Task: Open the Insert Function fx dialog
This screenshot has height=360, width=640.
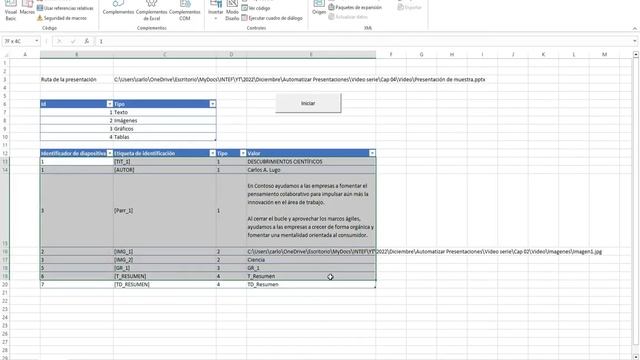Action: click(87, 41)
